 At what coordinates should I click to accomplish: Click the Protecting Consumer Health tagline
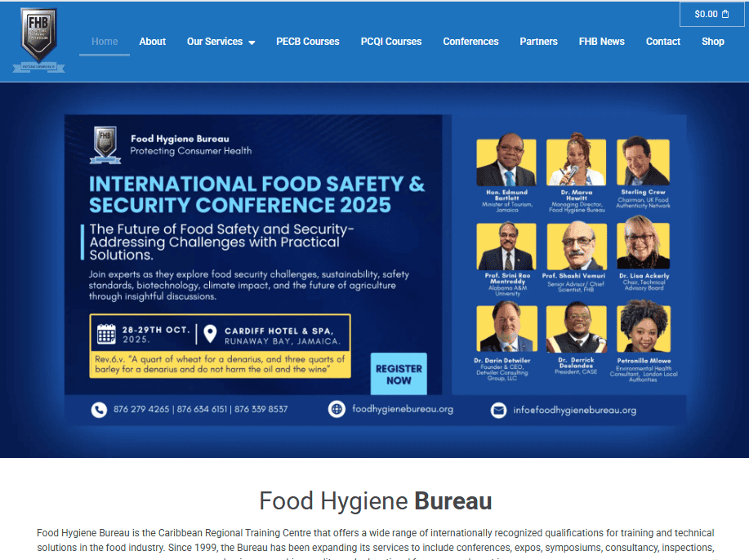191,151
